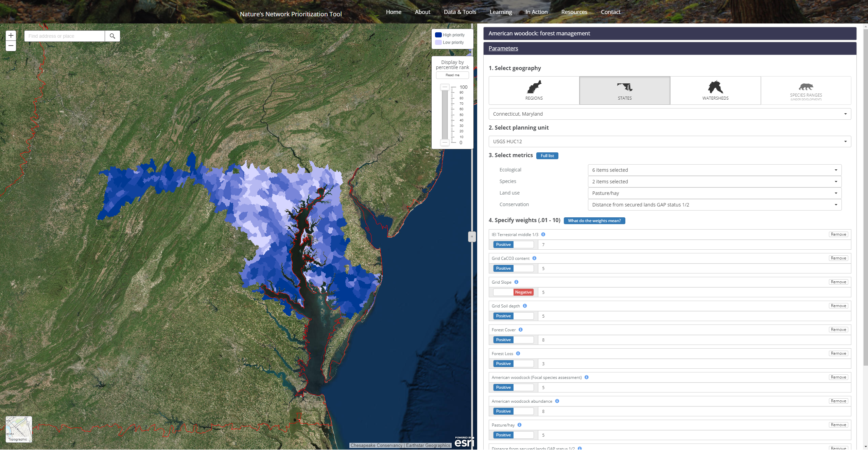Open the Connecticut, Maryland states dropdown
The image size is (868, 451).
670,114
